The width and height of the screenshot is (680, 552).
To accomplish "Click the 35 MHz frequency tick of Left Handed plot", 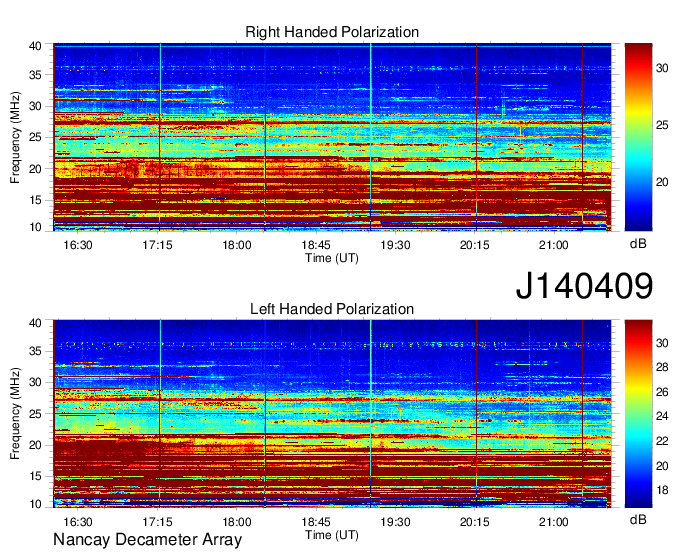I will pos(35,351).
